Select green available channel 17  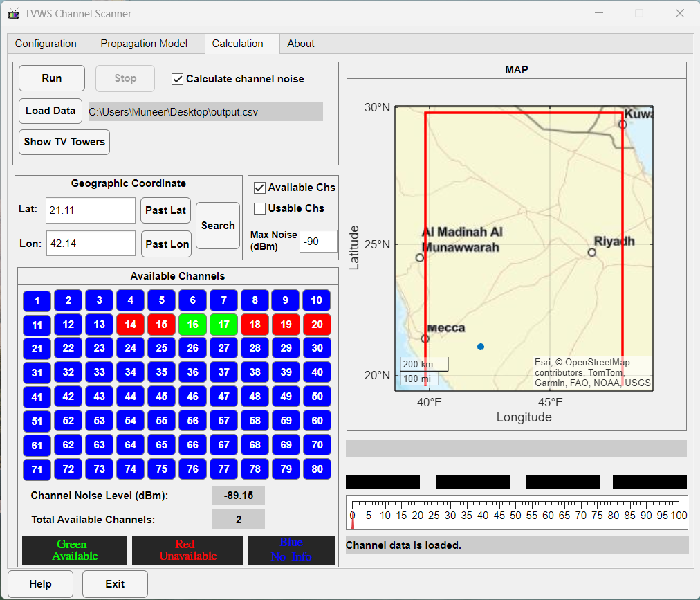click(x=223, y=325)
